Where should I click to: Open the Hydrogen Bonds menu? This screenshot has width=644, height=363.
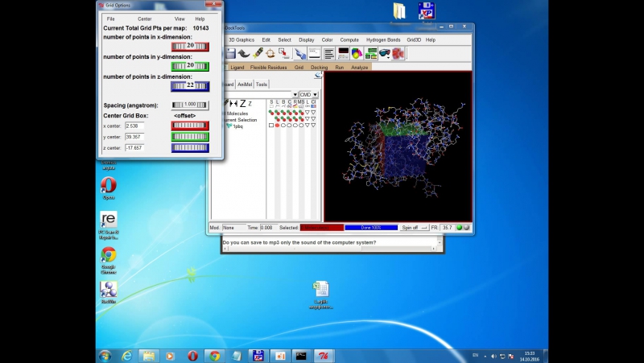[383, 39]
